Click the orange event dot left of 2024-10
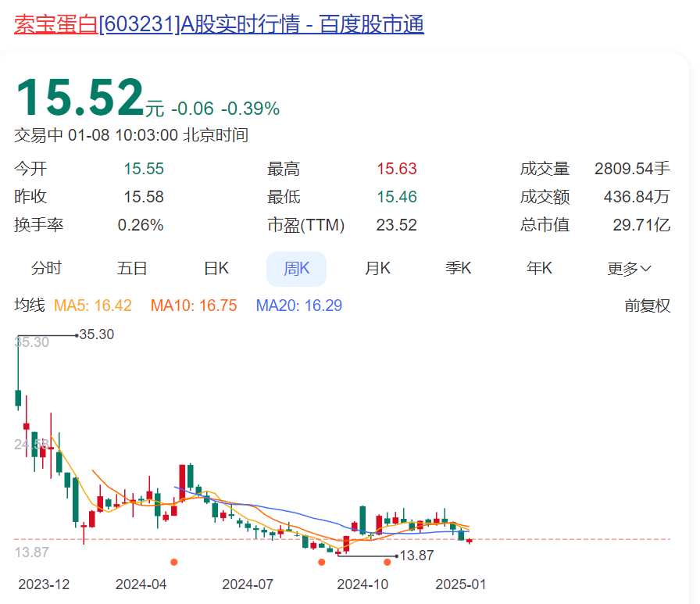 [321, 562]
